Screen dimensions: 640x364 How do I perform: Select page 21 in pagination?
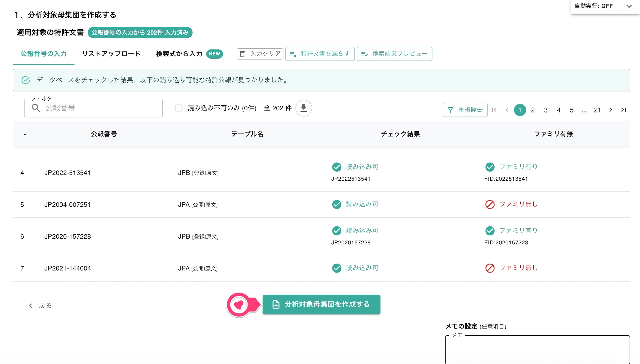(x=598, y=110)
